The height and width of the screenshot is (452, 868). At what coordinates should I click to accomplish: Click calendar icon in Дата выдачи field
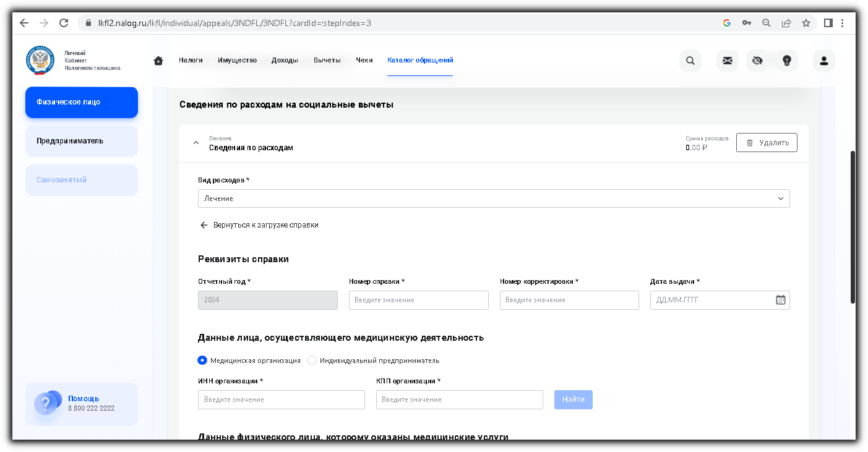[x=781, y=300]
